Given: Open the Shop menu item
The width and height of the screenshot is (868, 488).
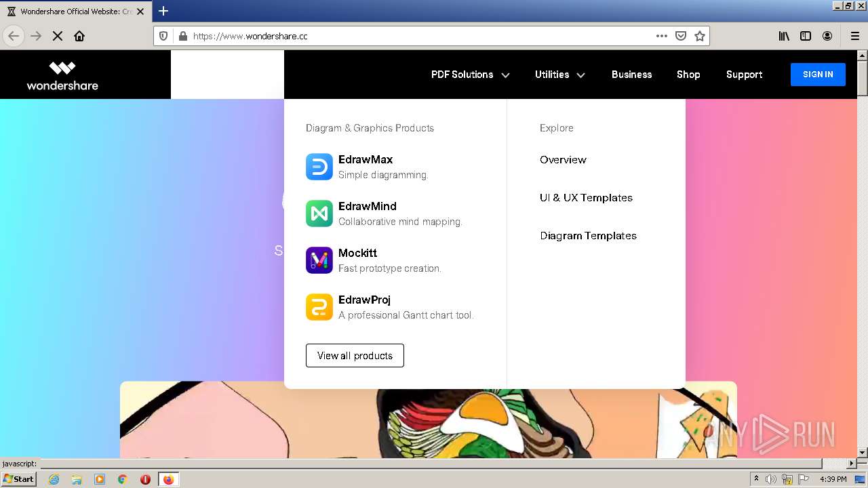Looking at the screenshot, I should [x=688, y=75].
